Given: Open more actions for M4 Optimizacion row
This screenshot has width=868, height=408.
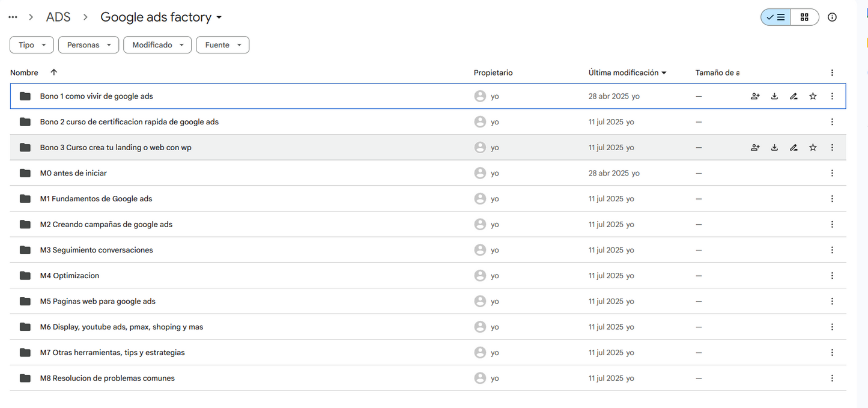Looking at the screenshot, I should [x=832, y=276].
